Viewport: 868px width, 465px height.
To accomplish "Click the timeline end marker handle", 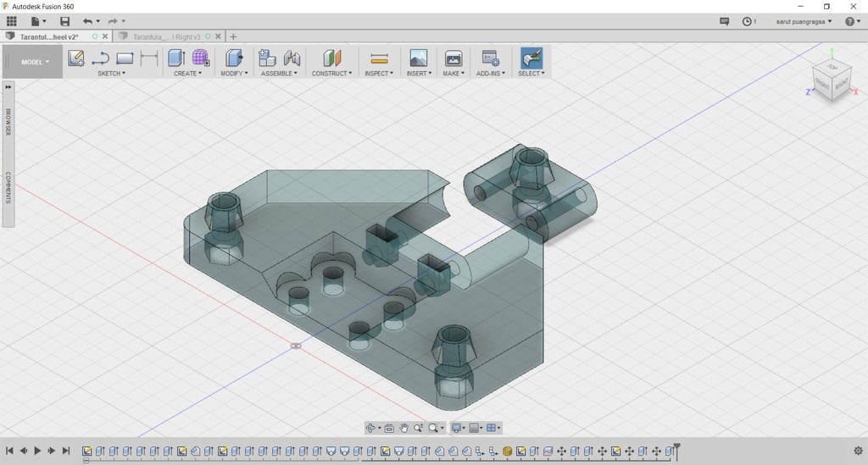I will tap(676, 450).
